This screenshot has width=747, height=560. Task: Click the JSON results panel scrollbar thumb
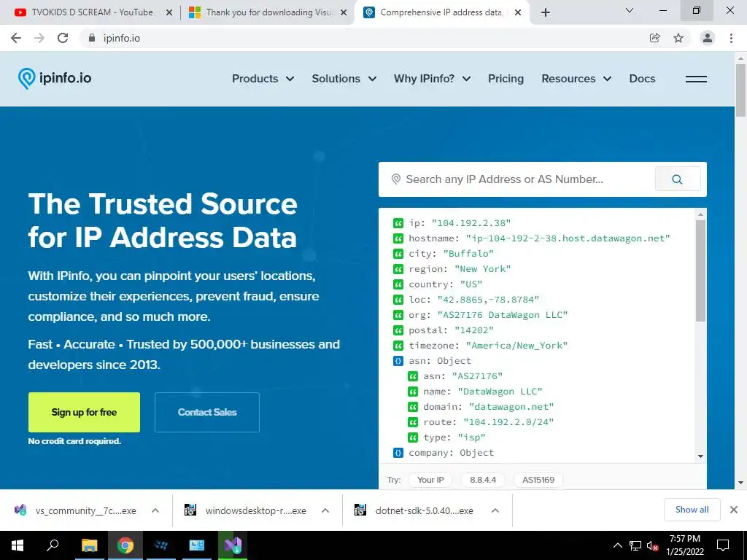pos(700,271)
